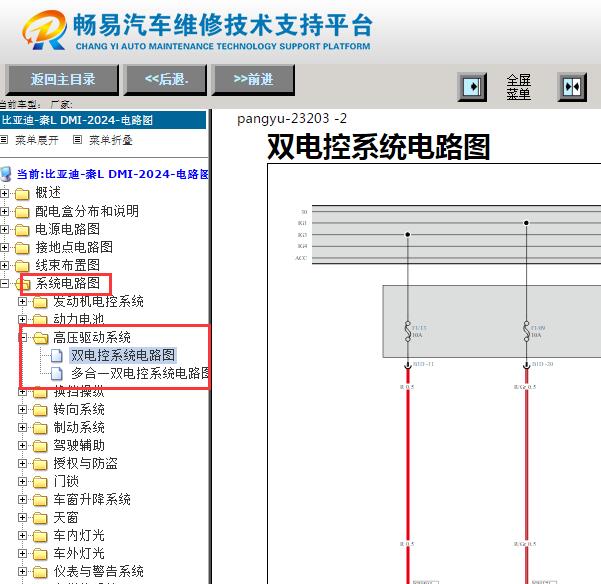Click the folder icon of 接地点电路图
This screenshot has width=601, height=584.
click(22, 248)
